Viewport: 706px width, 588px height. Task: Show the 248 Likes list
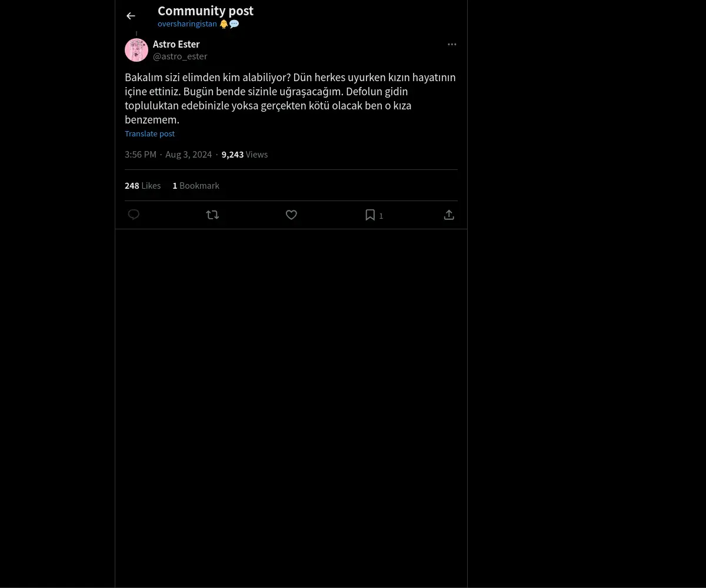[142, 186]
